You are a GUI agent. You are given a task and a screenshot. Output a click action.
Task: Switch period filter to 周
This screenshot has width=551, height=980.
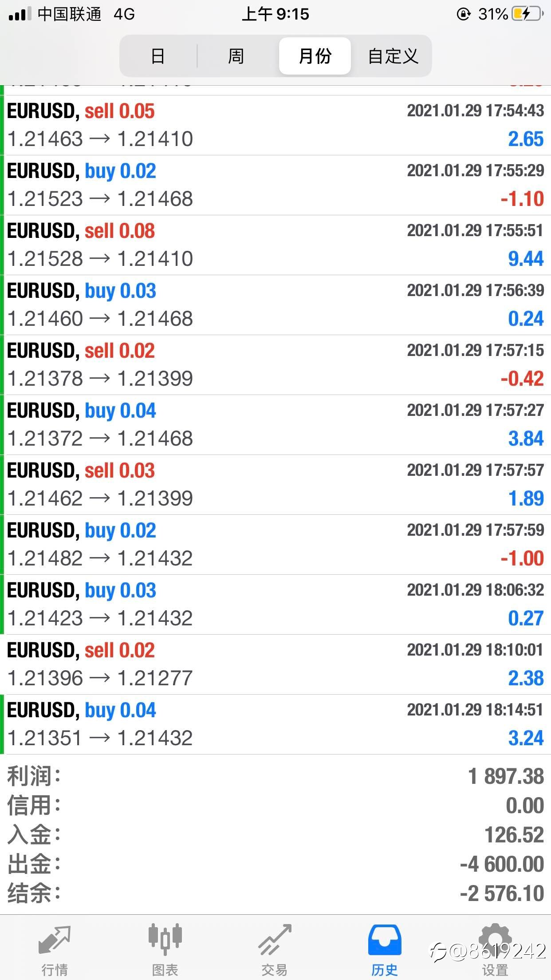236,56
